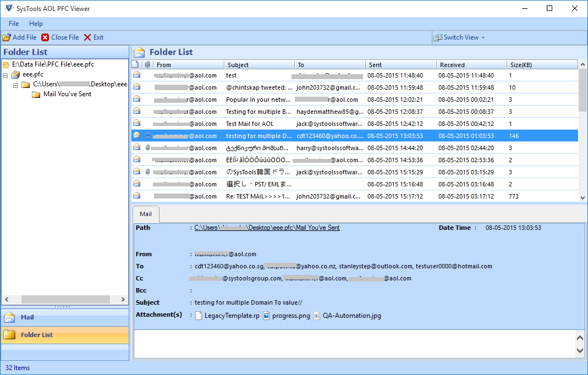Switch to Folder List in navigation pane
This screenshot has height=375, width=588.
(65, 335)
